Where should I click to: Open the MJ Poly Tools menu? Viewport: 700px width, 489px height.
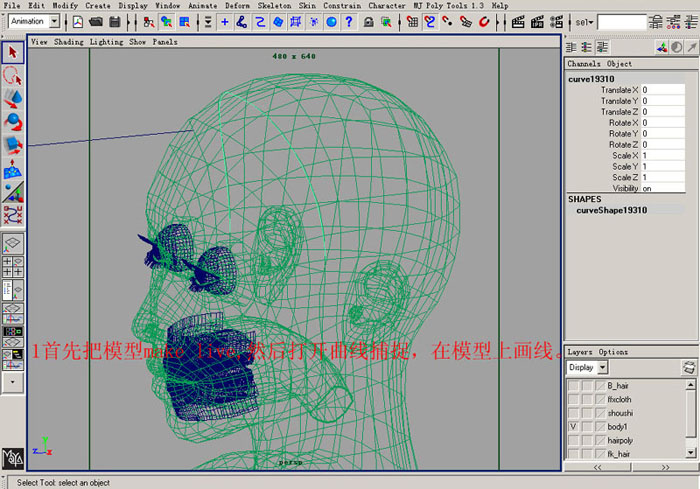(448, 6)
